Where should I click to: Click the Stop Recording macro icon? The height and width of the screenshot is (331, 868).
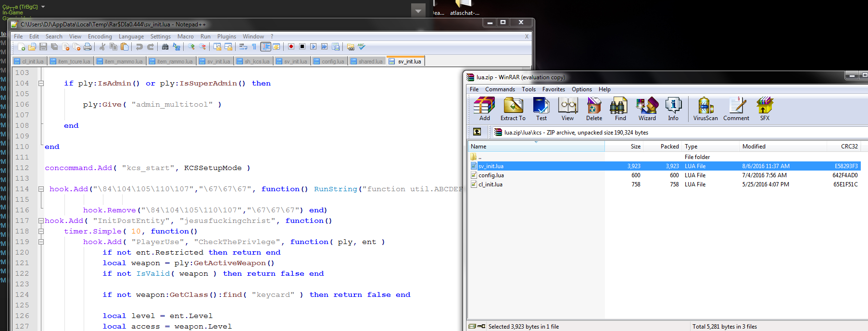302,47
